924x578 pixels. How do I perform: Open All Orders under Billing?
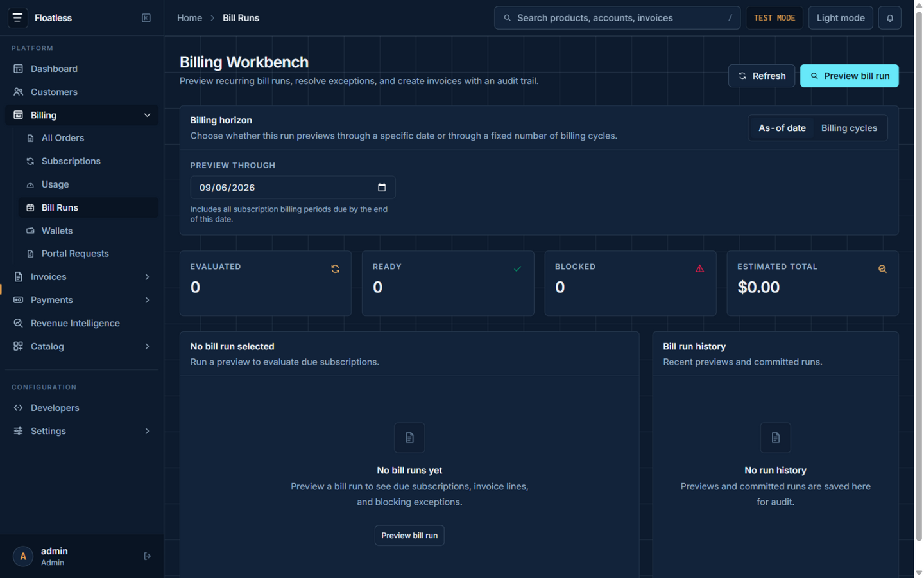pos(89,138)
